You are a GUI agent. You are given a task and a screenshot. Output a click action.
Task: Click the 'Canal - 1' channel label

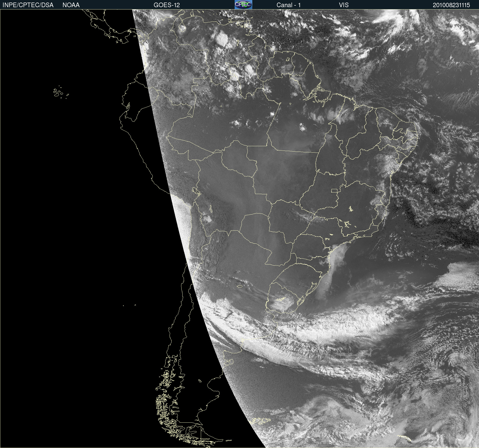[289, 5]
